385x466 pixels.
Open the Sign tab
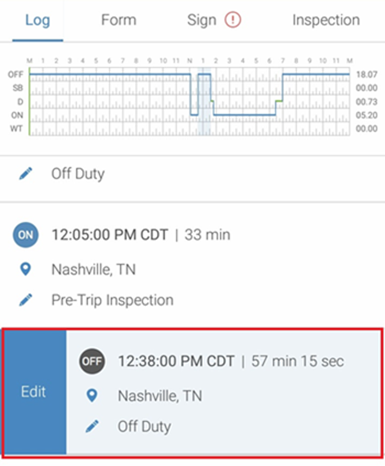coord(202,20)
